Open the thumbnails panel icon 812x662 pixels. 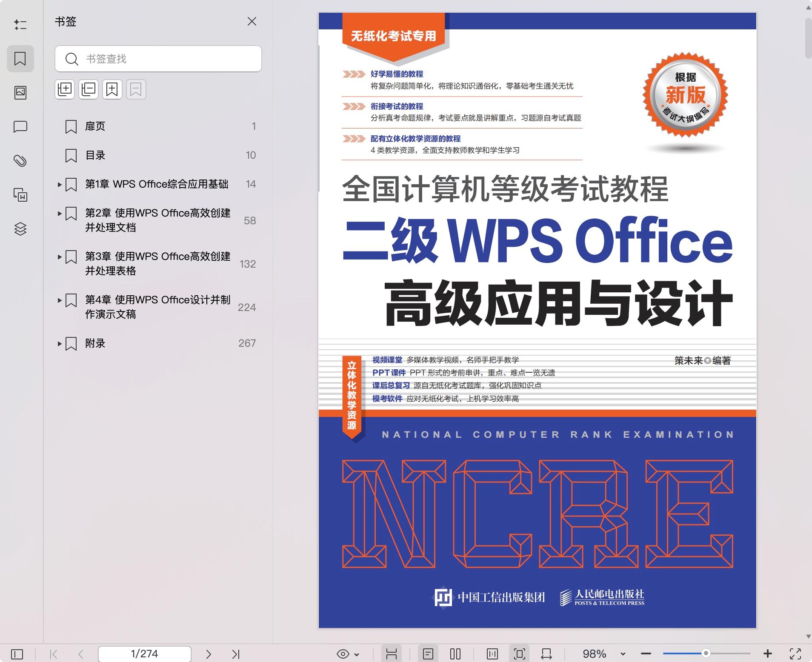(20, 92)
